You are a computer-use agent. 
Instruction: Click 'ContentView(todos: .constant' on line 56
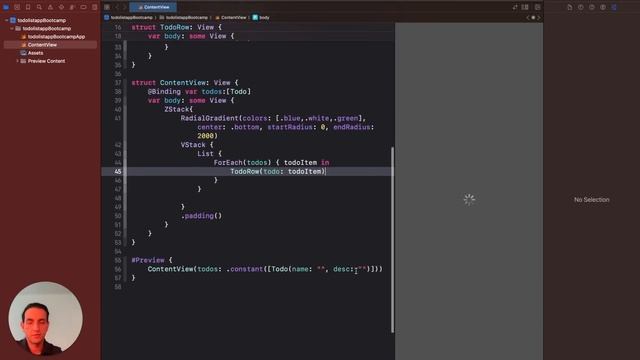click(205, 269)
